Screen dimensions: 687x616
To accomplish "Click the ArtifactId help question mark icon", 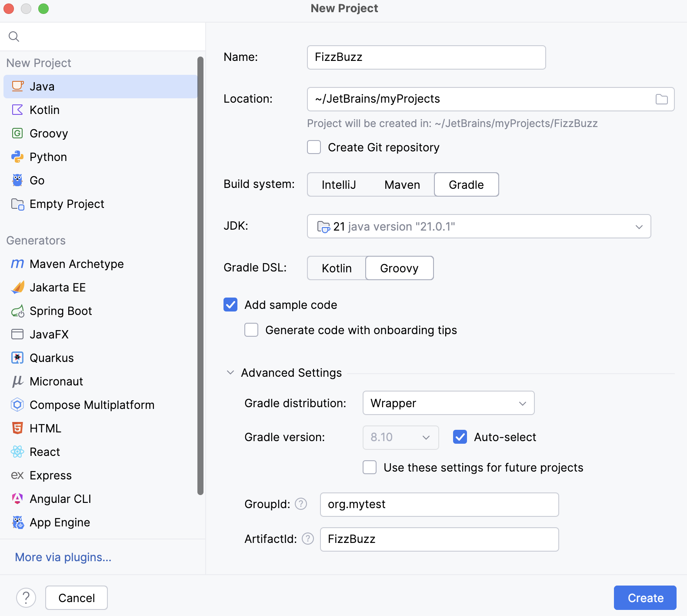I will (308, 539).
